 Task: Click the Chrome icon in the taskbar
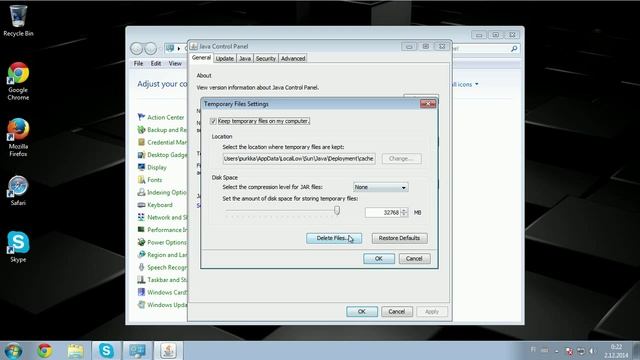click(45, 351)
